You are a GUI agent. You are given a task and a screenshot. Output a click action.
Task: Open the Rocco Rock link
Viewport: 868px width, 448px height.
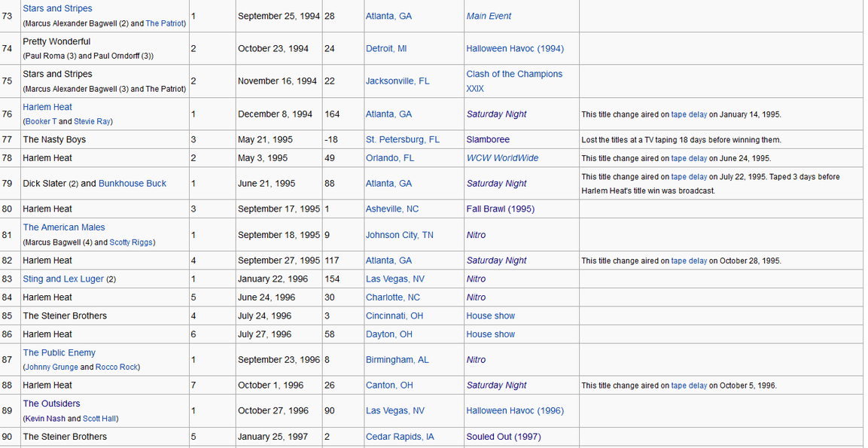(x=116, y=367)
